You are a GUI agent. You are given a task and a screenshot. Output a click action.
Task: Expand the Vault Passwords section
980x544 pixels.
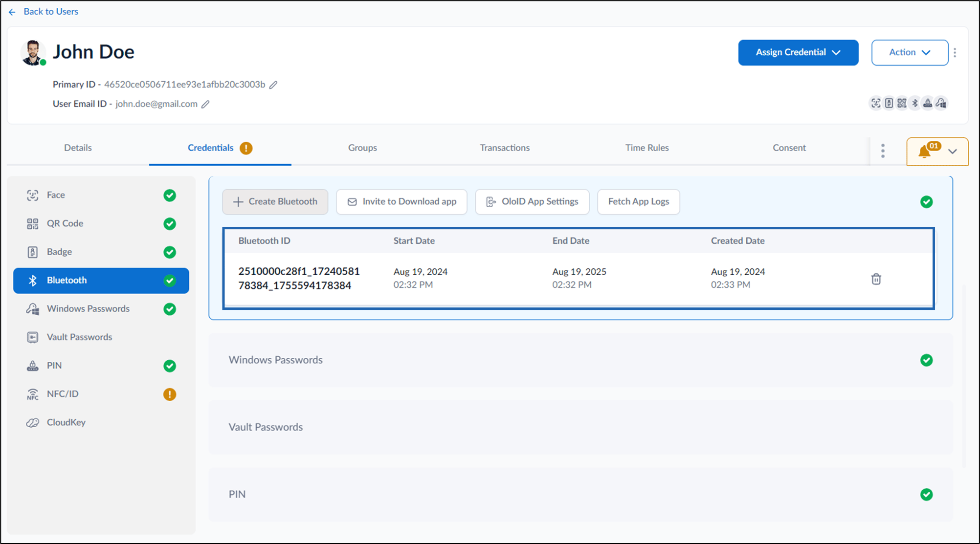coord(580,427)
